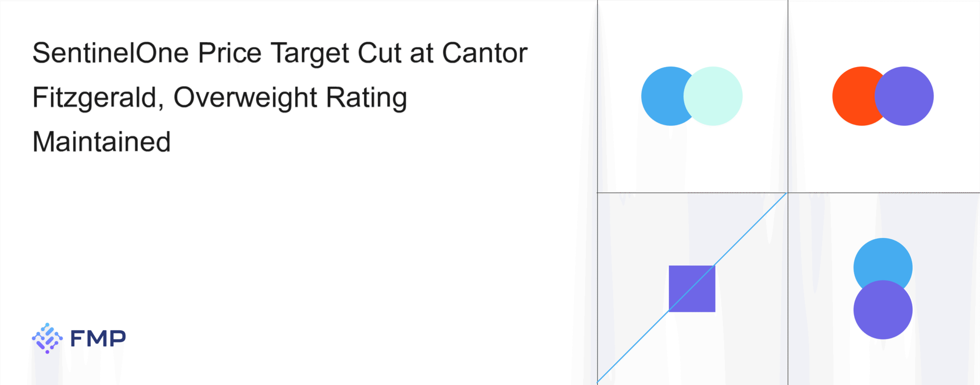Click the FMP diamond logo icon

47,338
